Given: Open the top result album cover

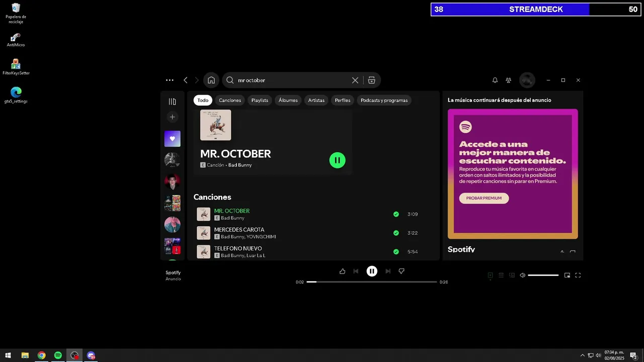Looking at the screenshot, I should click(x=216, y=125).
